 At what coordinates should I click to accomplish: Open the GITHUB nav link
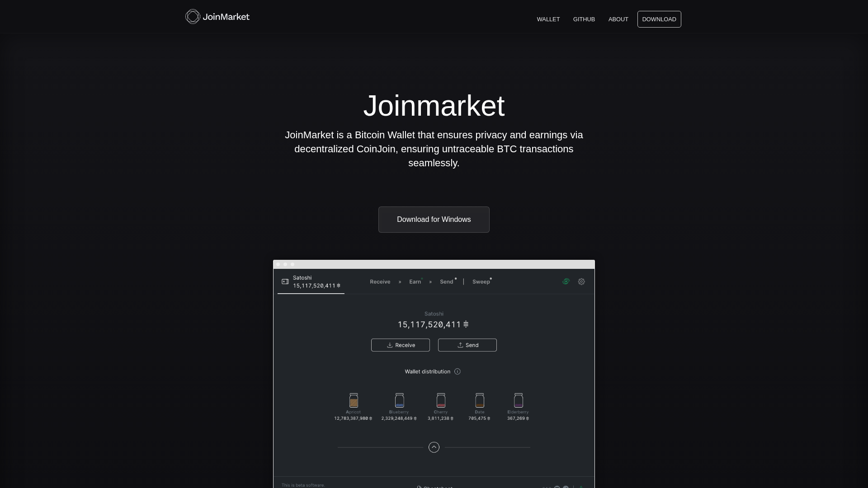584,19
